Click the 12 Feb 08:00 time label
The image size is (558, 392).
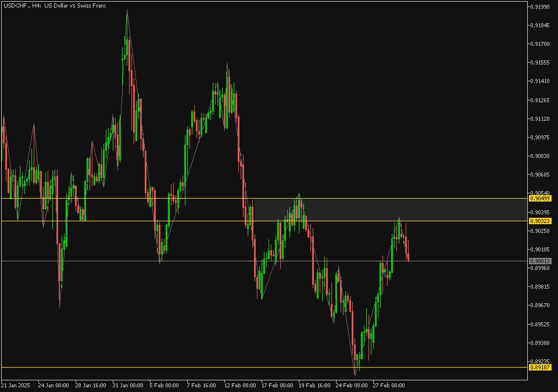(240, 385)
